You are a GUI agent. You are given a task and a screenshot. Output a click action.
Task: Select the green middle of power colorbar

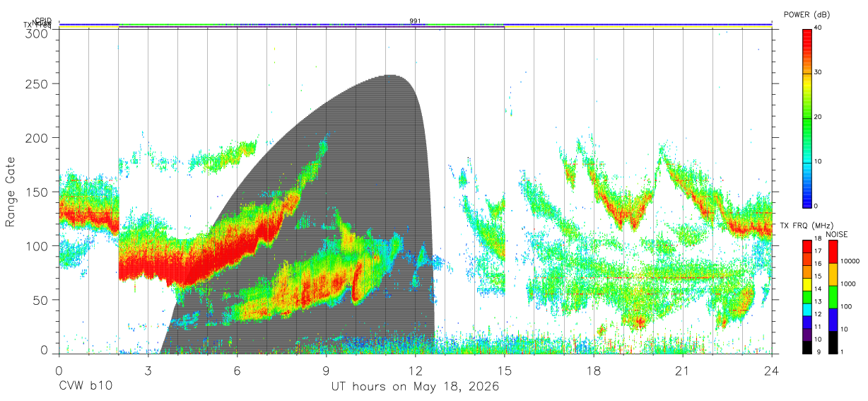click(x=807, y=117)
